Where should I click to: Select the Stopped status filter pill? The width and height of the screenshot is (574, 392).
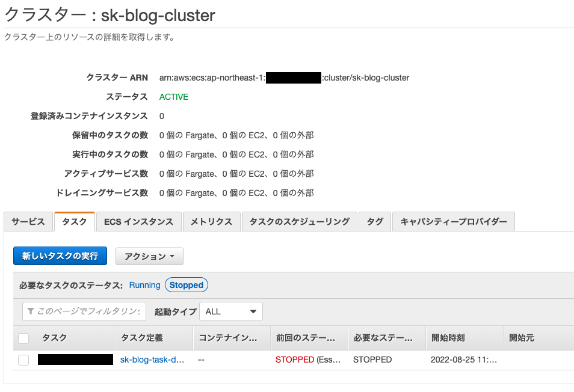(x=186, y=284)
